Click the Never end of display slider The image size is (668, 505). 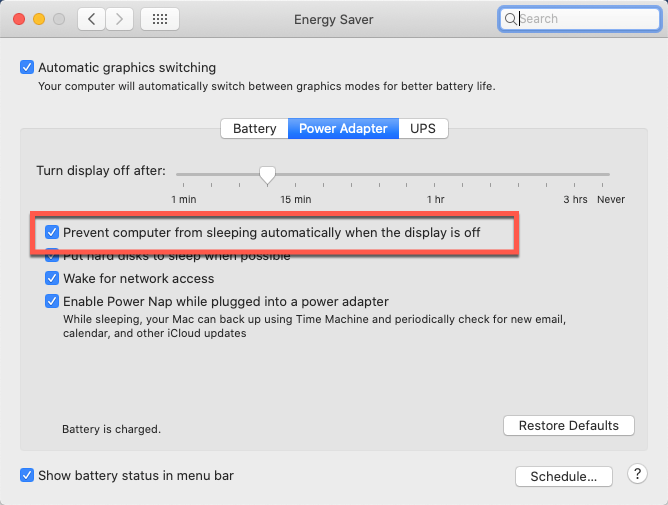609,175
